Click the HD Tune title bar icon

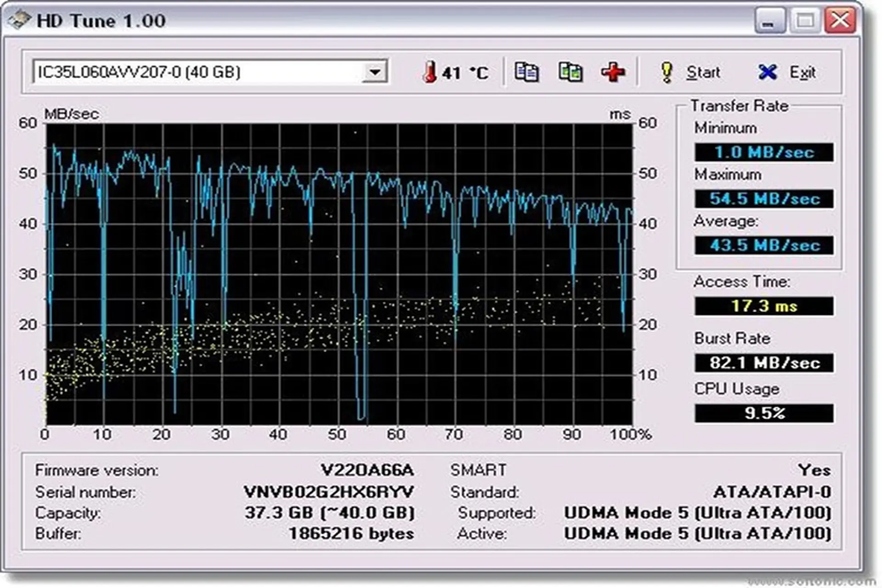(19, 20)
